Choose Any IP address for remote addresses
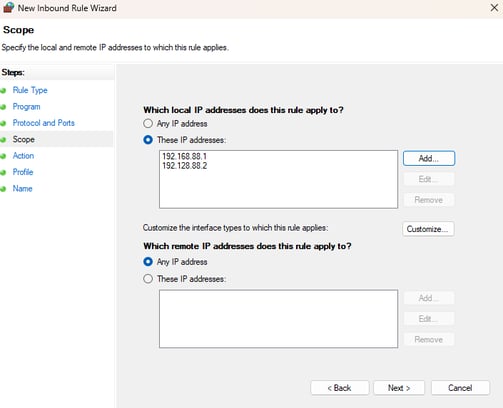503x408 pixels. (148, 262)
